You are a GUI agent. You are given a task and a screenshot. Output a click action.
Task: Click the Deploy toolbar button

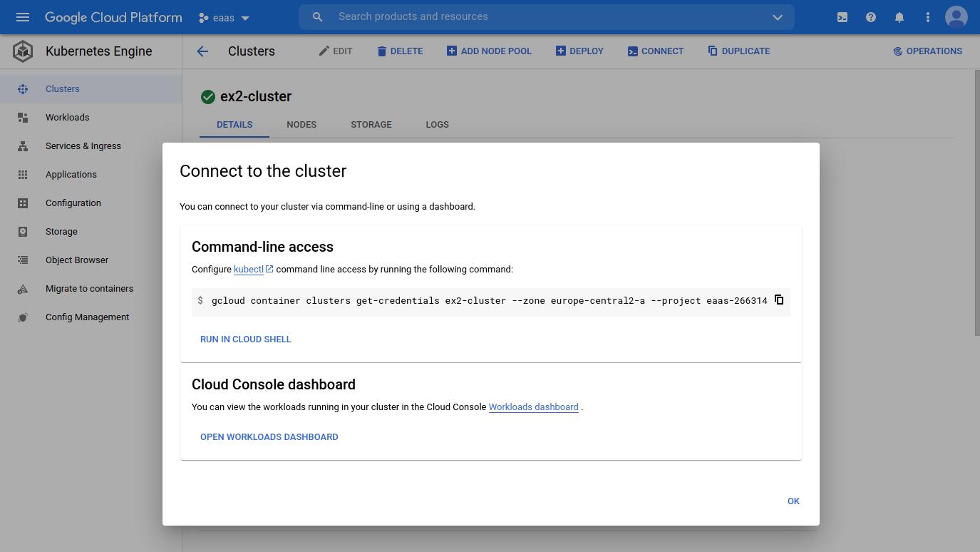click(579, 51)
